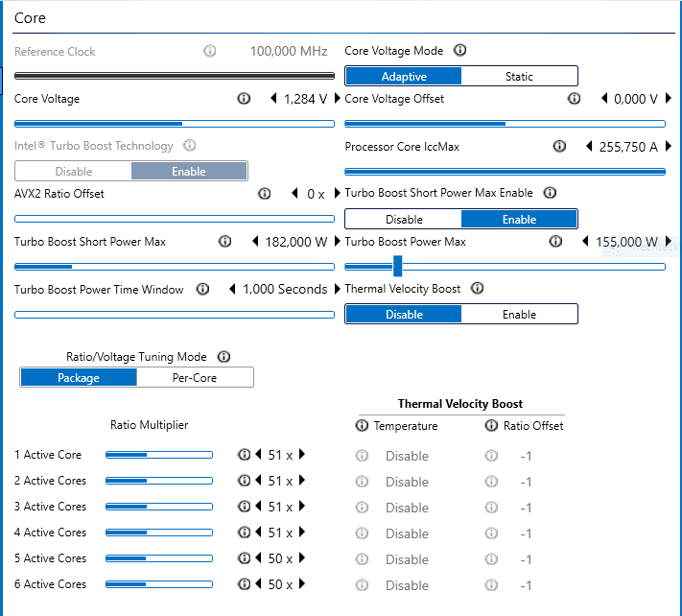Set Core Voltage Mode to Adaptive
The height and width of the screenshot is (616, 682).
pos(403,76)
